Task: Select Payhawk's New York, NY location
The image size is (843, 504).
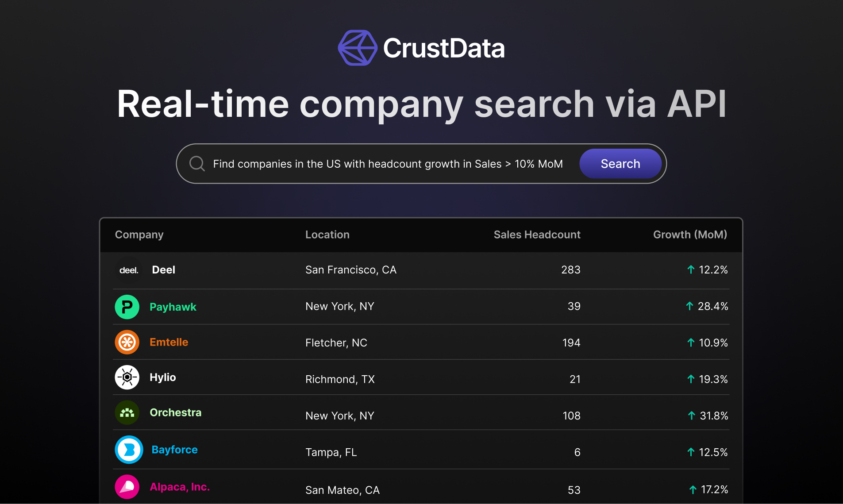Action: (x=340, y=306)
